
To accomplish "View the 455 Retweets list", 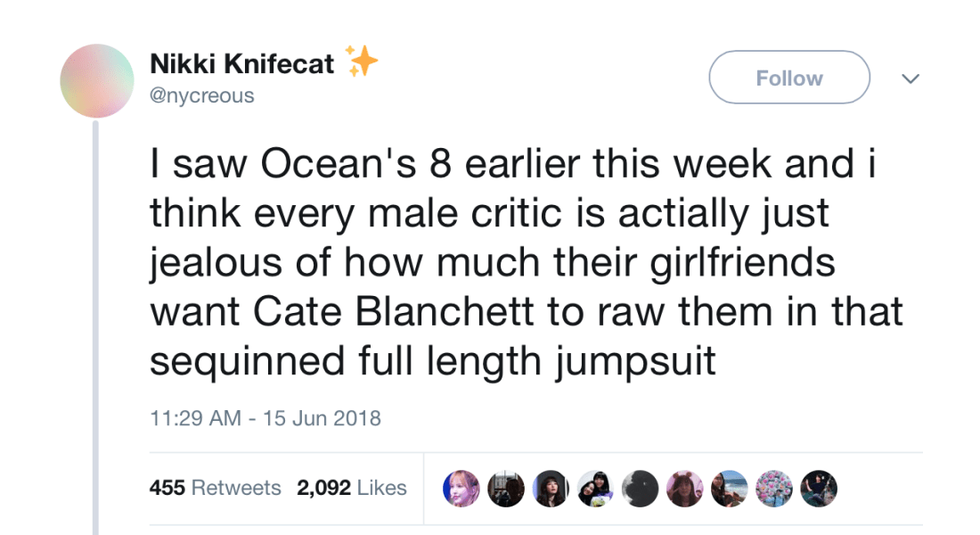I will [x=215, y=488].
